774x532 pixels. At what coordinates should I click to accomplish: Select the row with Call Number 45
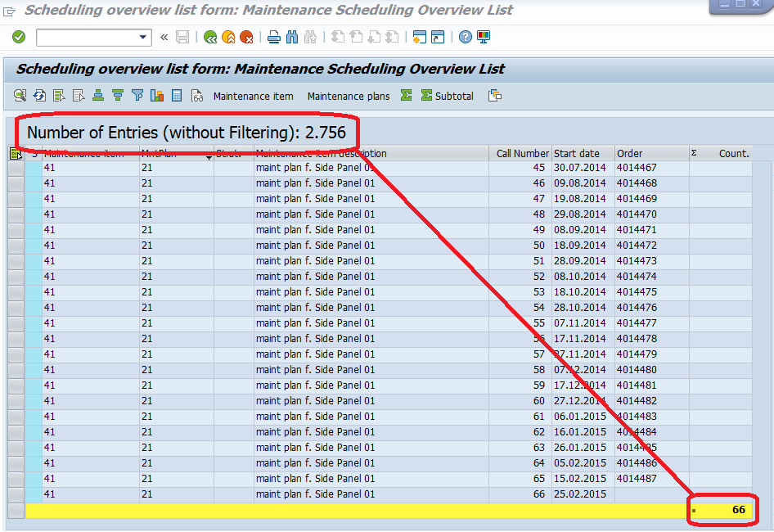point(16,168)
